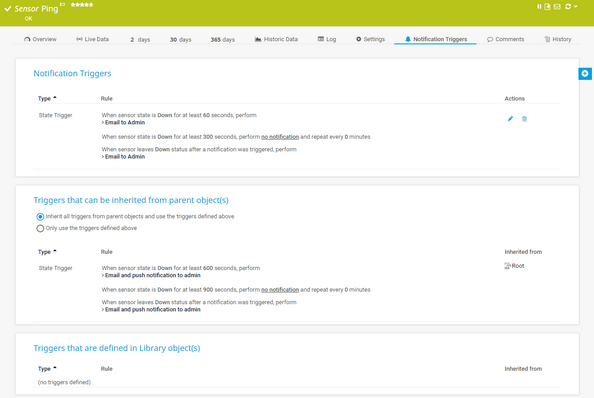Click the Root link under Inherited from

coord(518,266)
